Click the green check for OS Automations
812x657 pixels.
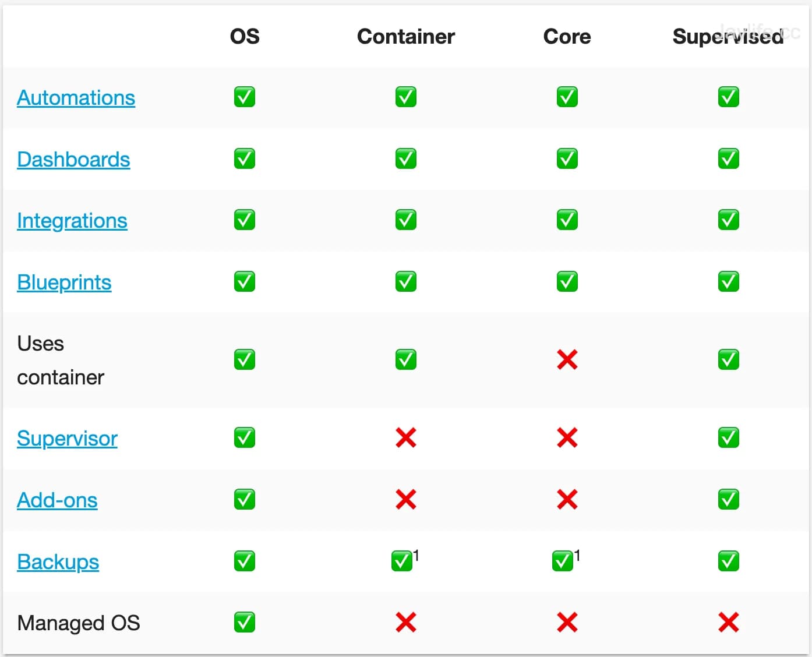[244, 97]
